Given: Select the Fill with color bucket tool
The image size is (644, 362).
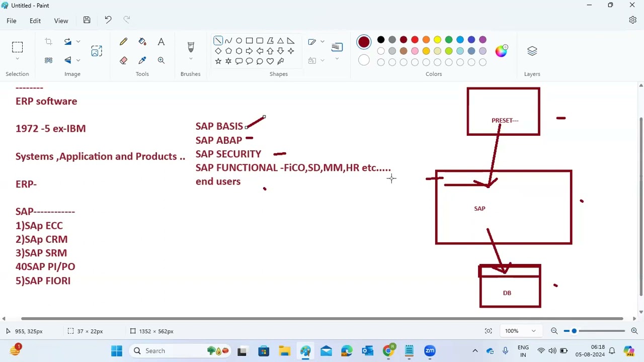Looking at the screenshot, I should pos(142,42).
